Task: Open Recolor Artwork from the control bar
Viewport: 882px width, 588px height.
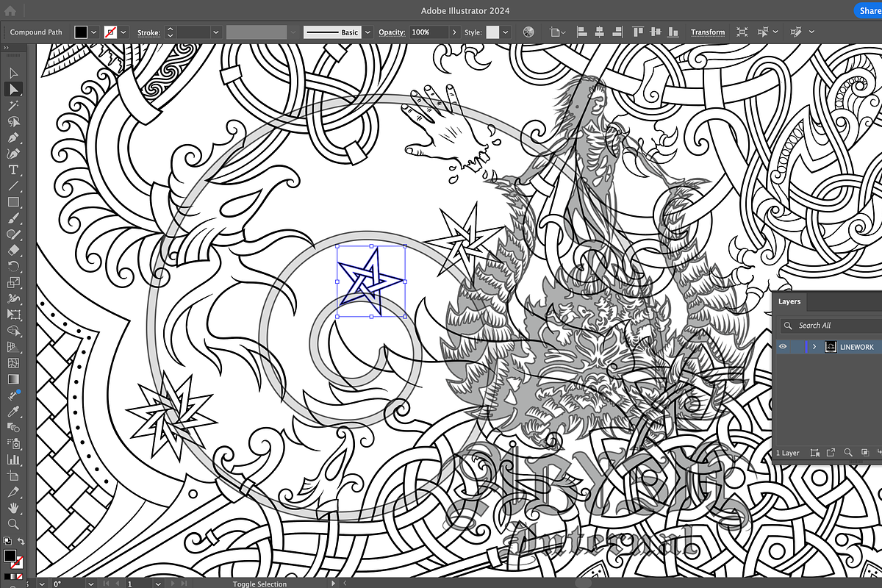Action: 528,32
